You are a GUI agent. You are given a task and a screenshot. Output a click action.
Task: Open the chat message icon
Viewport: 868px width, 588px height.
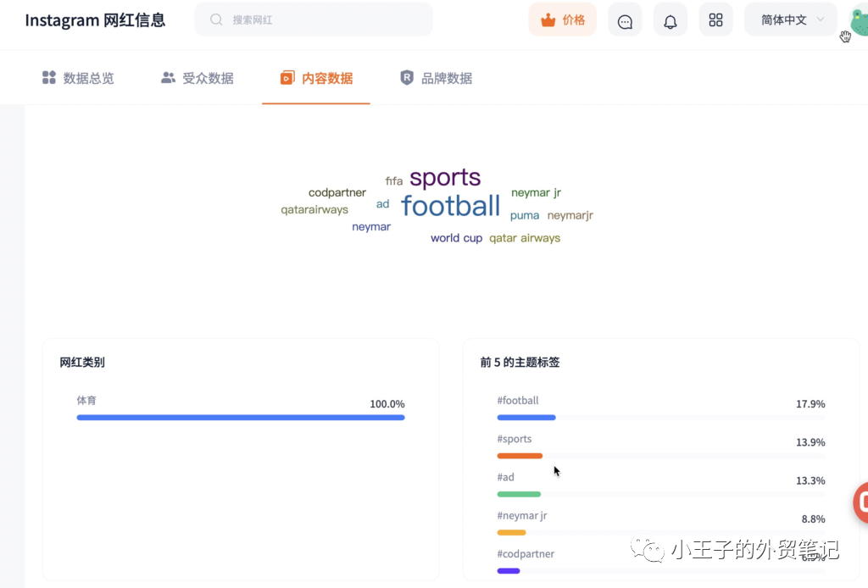(x=625, y=20)
